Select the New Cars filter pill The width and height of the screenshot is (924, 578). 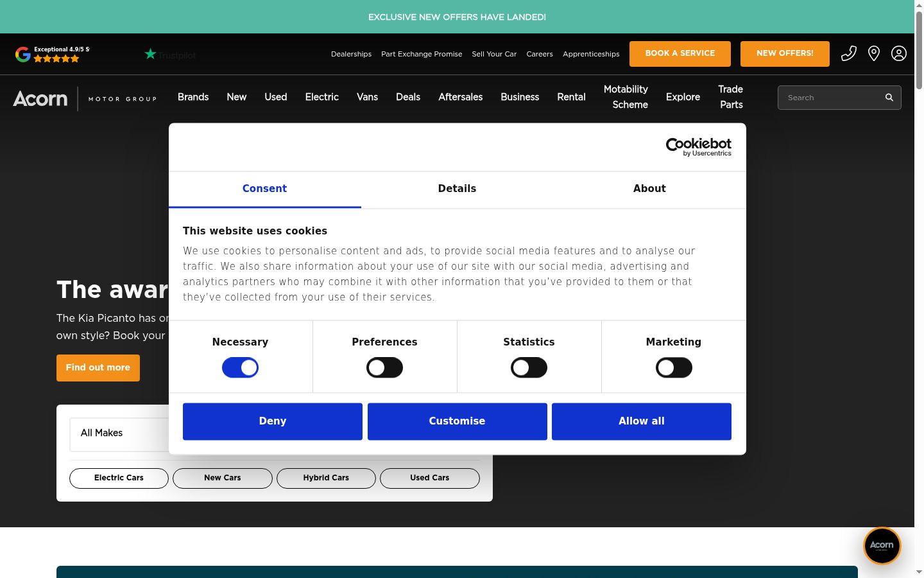pos(223,478)
